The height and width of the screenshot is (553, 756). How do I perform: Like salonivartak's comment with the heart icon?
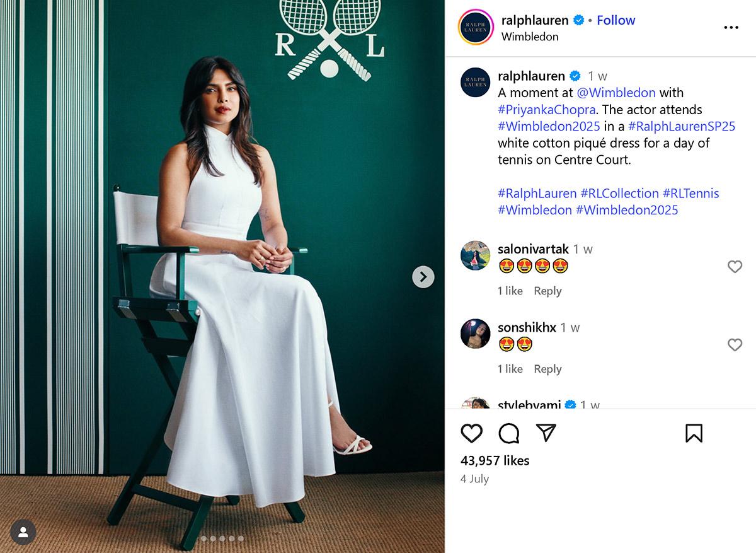[735, 267]
